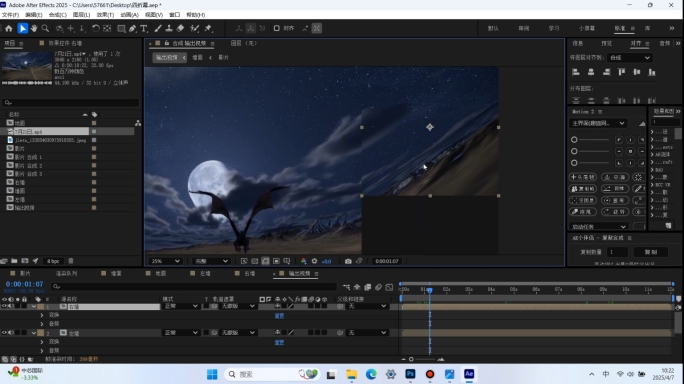Click the Align Left icon
684x384 pixels.
coord(576,72)
